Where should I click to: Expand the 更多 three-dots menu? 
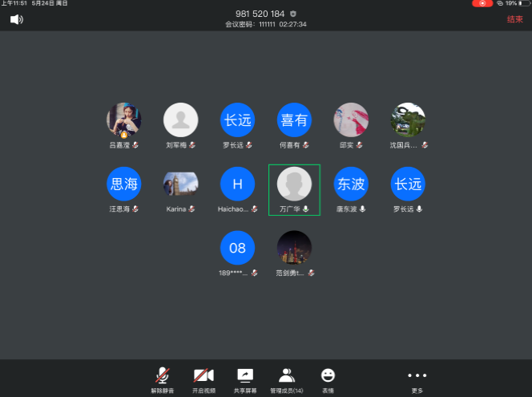pos(417,377)
